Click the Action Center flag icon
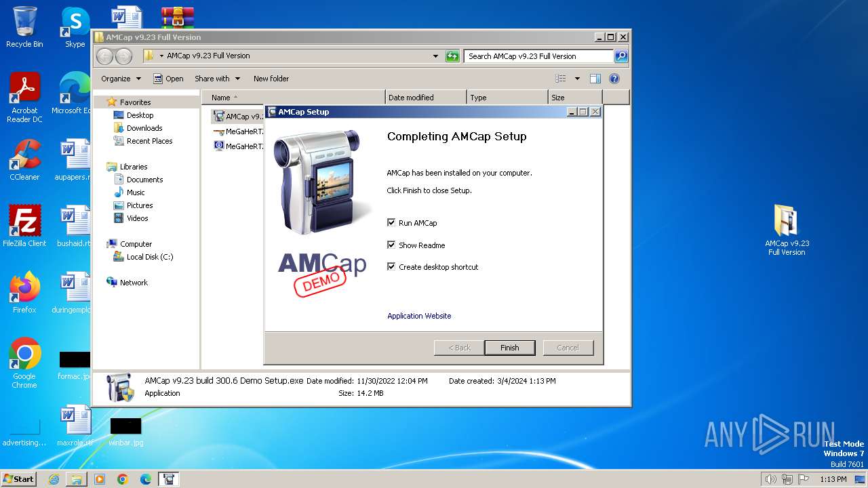The width and height of the screenshot is (868, 488). 804,479
